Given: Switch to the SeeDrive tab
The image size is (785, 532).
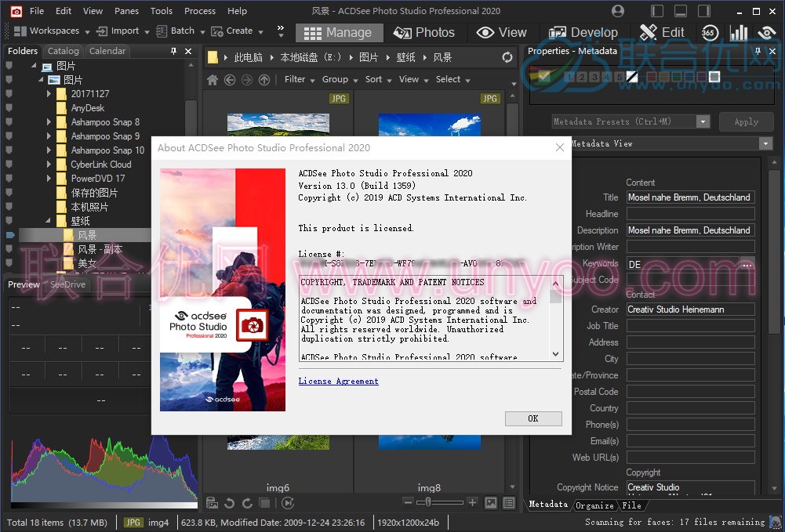Looking at the screenshot, I should (67, 284).
